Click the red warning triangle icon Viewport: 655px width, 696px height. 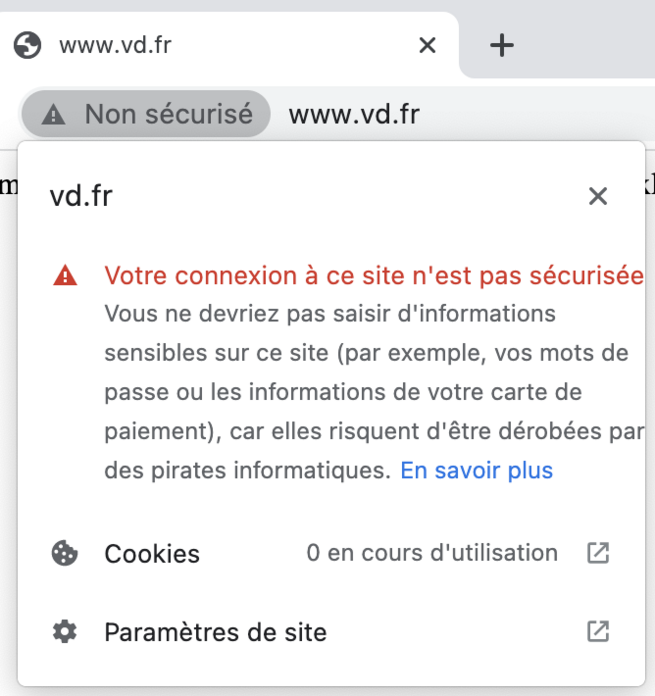[x=65, y=275]
